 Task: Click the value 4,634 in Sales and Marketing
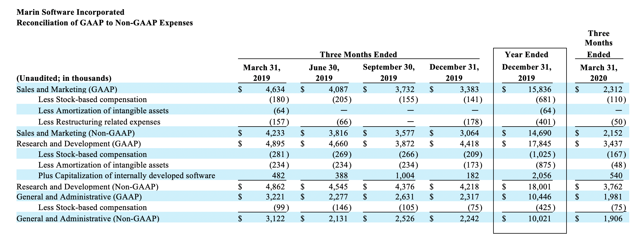coord(275,89)
